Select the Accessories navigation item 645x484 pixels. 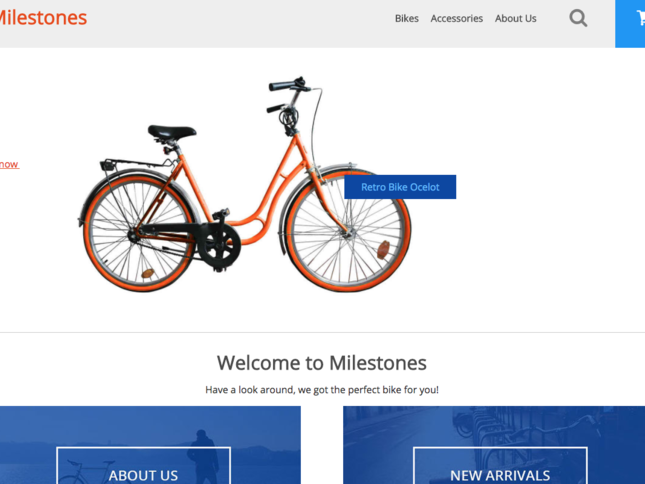pyautogui.click(x=457, y=19)
